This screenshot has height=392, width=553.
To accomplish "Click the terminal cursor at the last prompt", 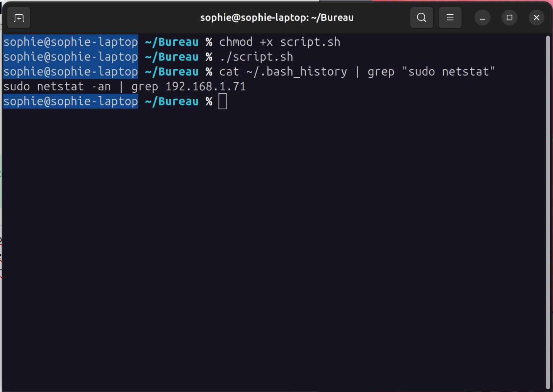I will [223, 102].
